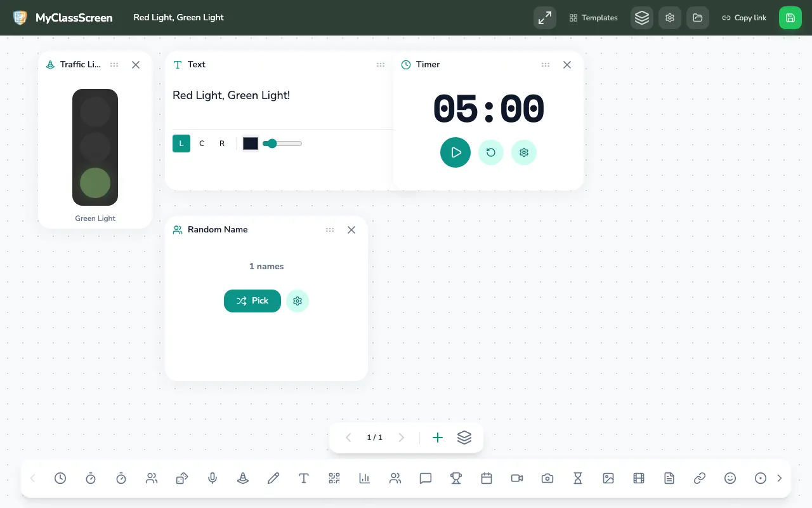The image size is (812, 508).
Task: Add the traffic light widget from the bottom toolbar
Action: click(x=243, y=478)
